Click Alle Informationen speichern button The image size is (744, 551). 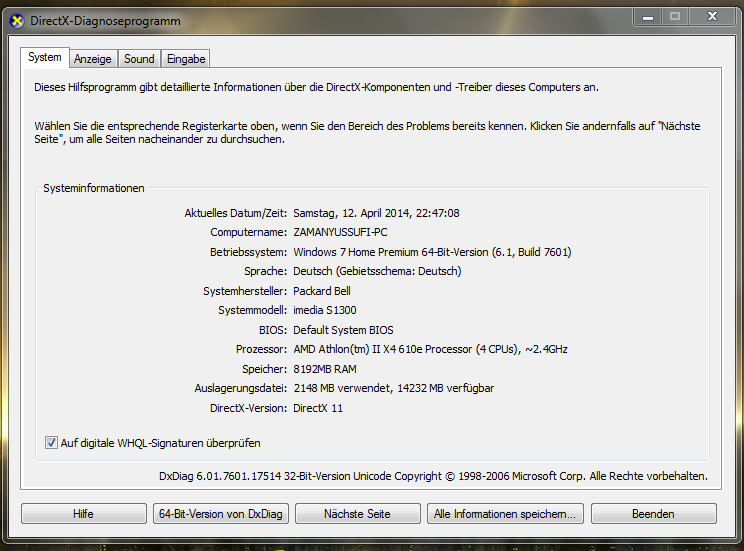coord(505,514)
